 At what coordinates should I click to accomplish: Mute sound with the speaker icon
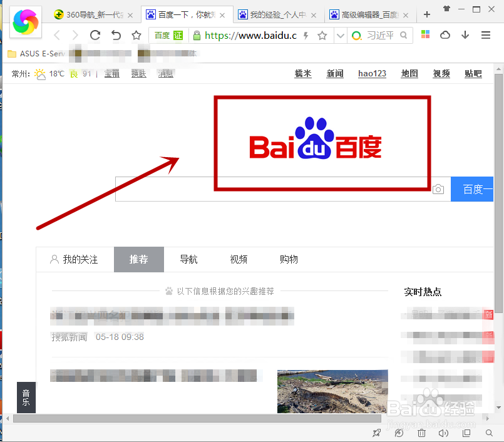coord(443,433)
